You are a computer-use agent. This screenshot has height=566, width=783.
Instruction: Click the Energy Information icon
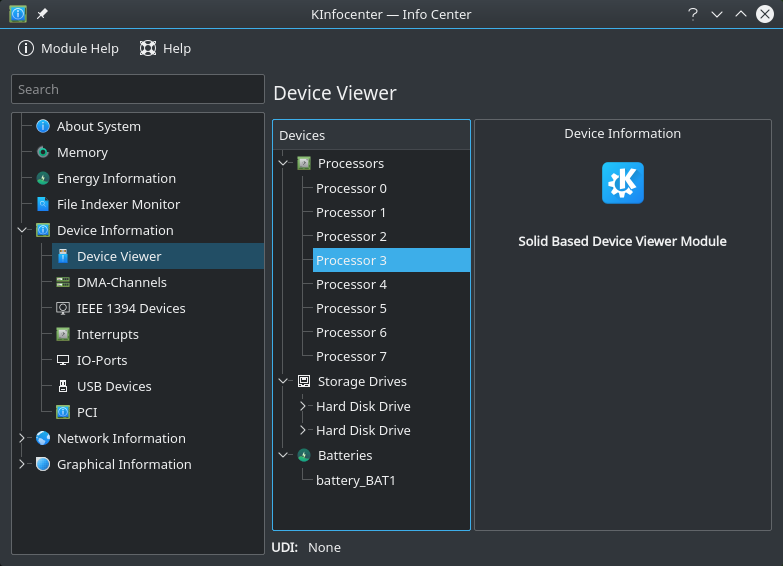tap(43, 179)
